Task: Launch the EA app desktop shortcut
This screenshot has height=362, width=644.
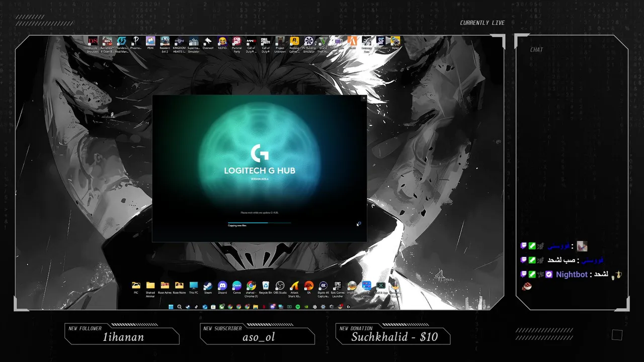Action: pyautogui.click(x=309, y=288)
